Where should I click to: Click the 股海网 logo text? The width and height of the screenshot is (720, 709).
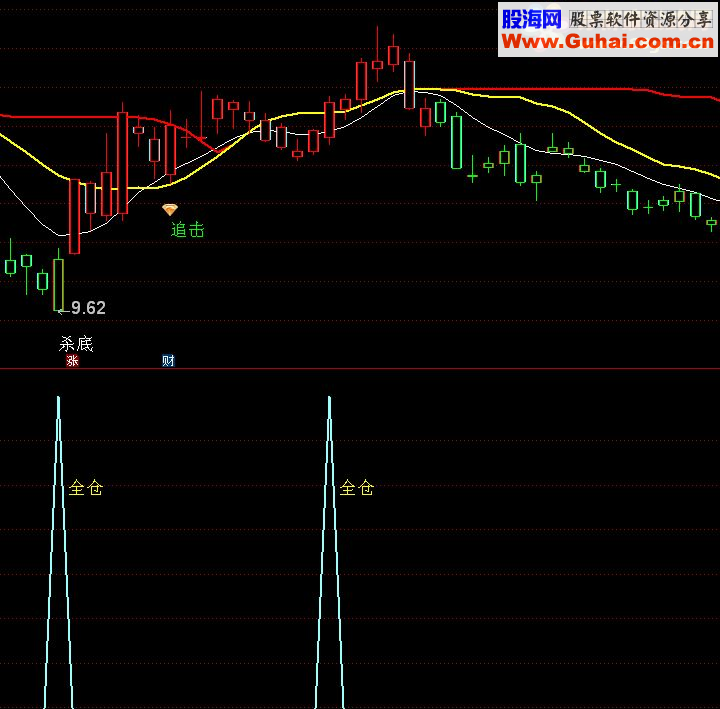[531, 19]
